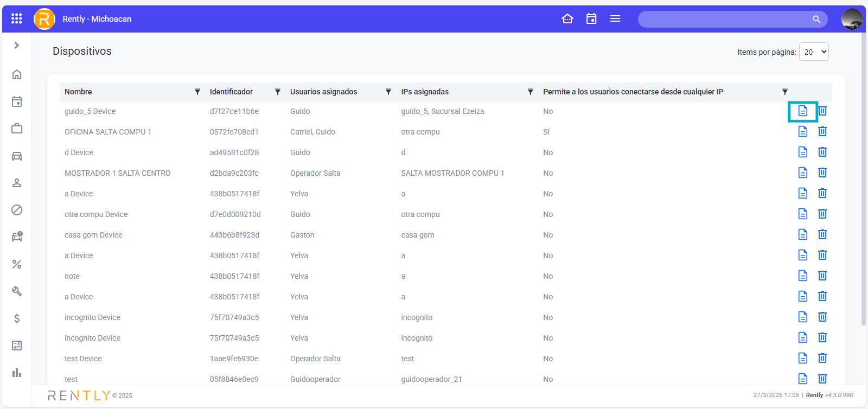This screenshot has width=868, height=409.
Task: Expand the left sidebar with chevron
Action: tap(17, 46)
